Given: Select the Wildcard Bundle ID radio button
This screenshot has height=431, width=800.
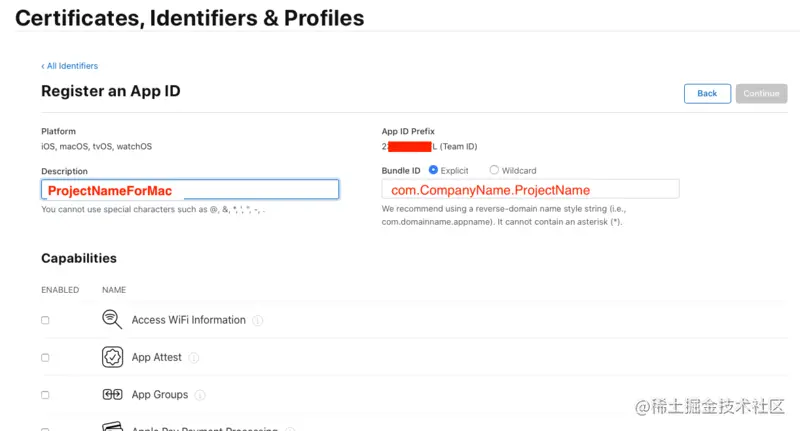Looking at the screenshot, I should (494, 170).
